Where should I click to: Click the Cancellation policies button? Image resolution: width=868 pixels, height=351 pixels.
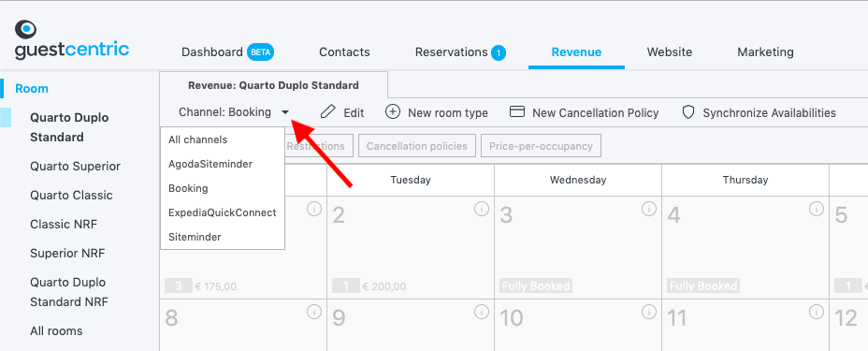tap(417, 146)
